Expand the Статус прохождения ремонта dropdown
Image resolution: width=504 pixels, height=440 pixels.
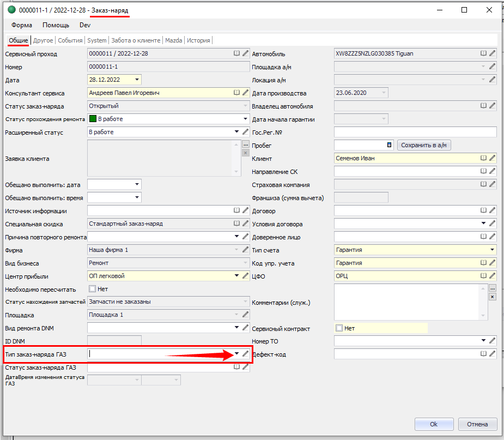click(245, 119)
